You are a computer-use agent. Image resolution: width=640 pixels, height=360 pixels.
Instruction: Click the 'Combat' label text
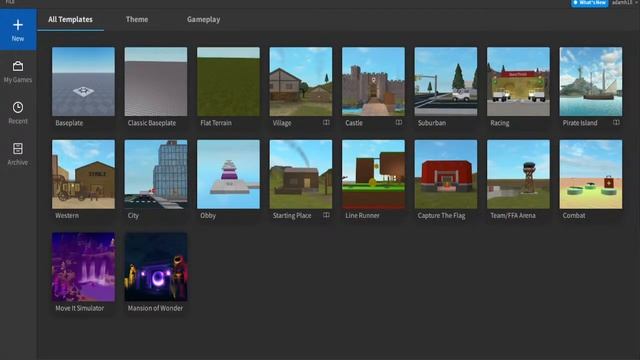[x=574, y=216]
